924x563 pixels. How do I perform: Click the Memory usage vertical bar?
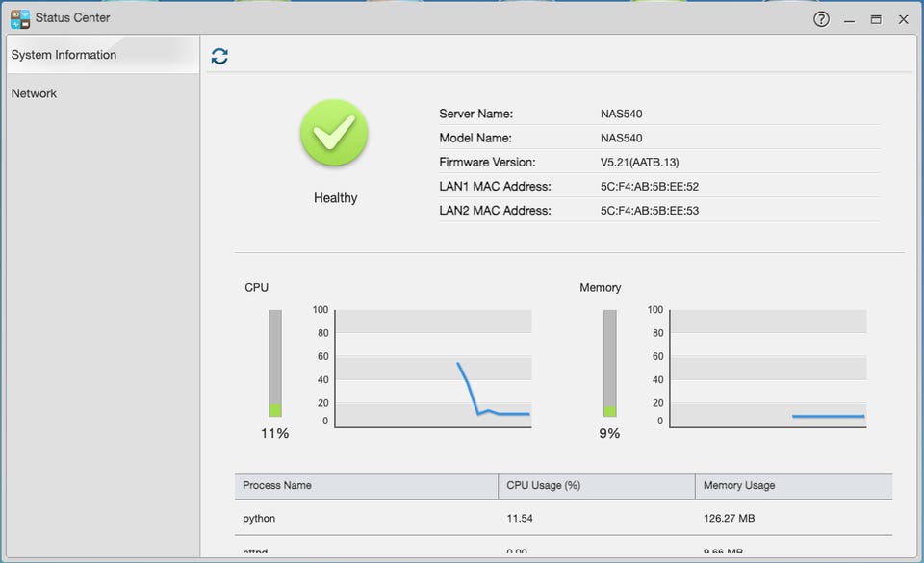click(x=610, y=363)
